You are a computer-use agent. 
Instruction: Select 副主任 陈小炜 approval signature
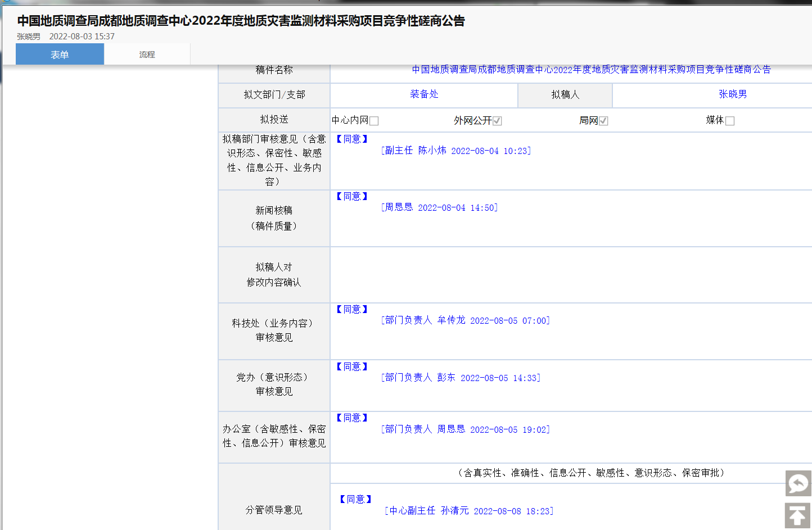click(x=456, y=151)
